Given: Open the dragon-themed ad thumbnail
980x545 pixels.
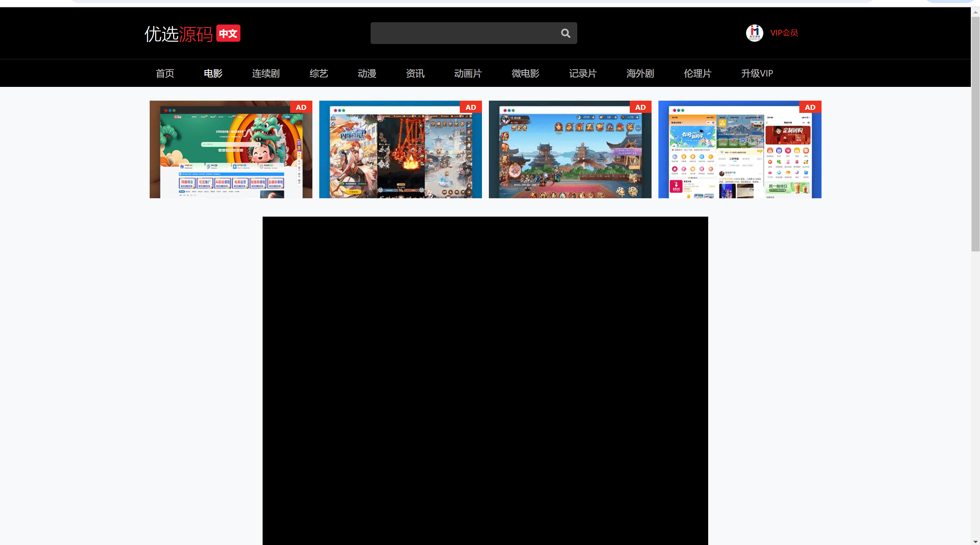Looking at the screenshot, I should [231, 149].
